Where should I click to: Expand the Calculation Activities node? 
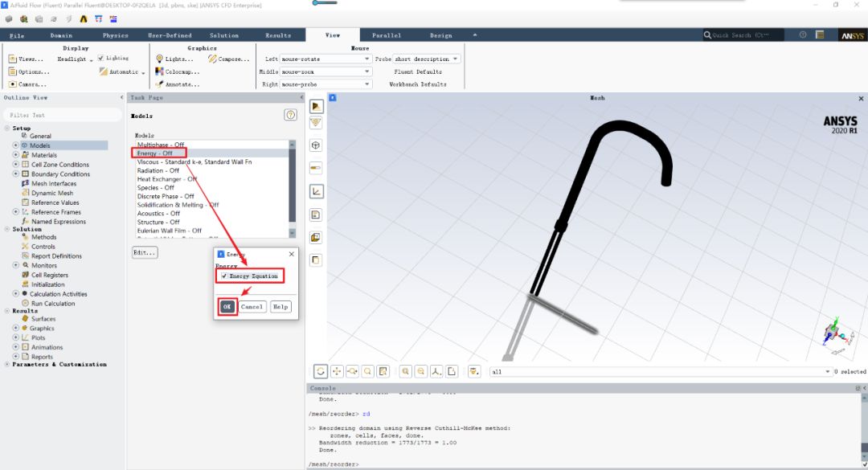[15, 294]
